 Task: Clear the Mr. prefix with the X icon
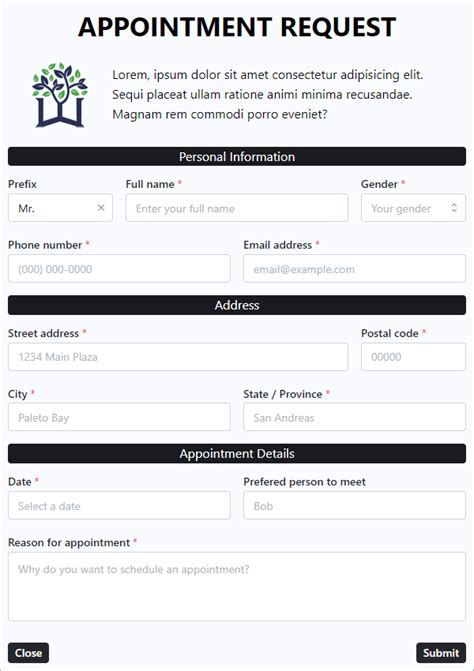tap(101, 208)
